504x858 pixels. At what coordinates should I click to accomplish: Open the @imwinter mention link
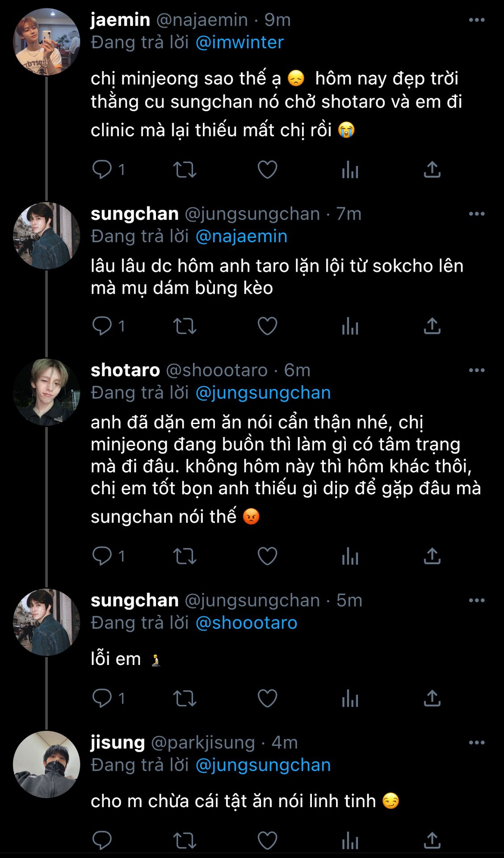239,42
